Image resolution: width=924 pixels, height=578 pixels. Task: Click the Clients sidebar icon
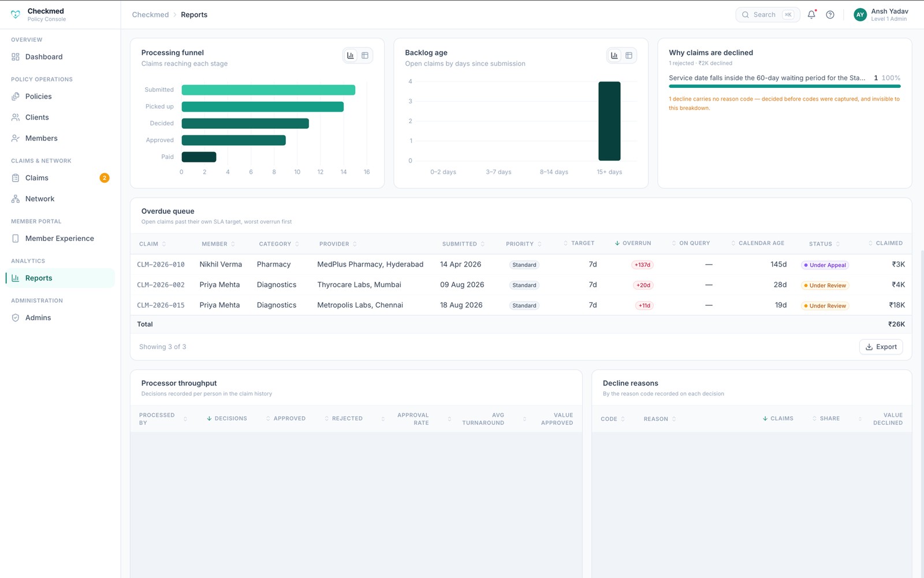click(x=16, y=117)
